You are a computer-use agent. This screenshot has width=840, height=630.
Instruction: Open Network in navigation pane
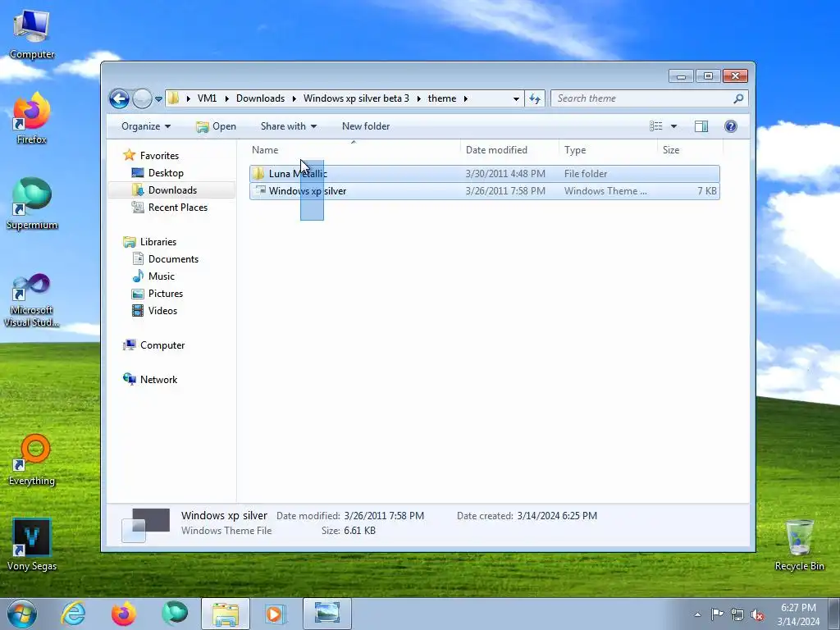(x=158, y=380)
